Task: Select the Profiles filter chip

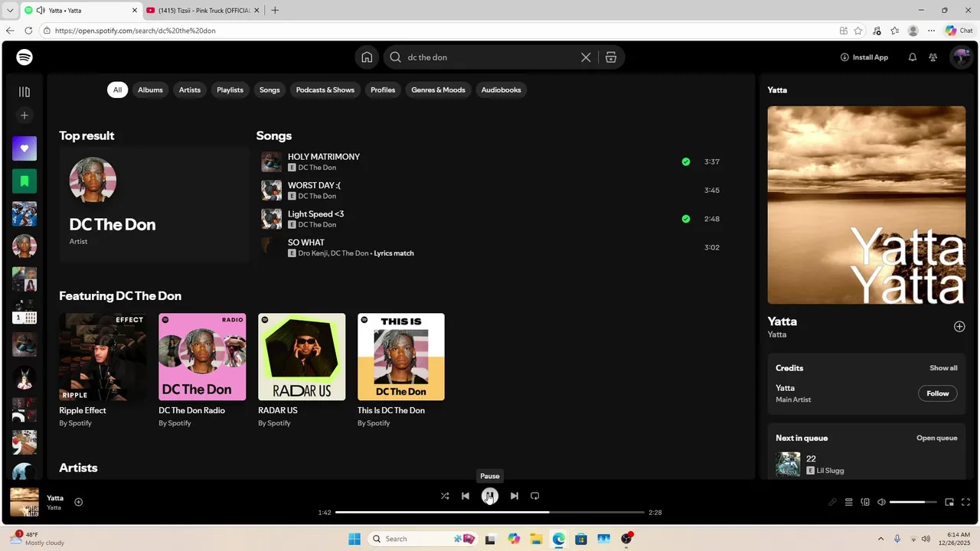Action: pyautogui.click(x=383, y=90)
